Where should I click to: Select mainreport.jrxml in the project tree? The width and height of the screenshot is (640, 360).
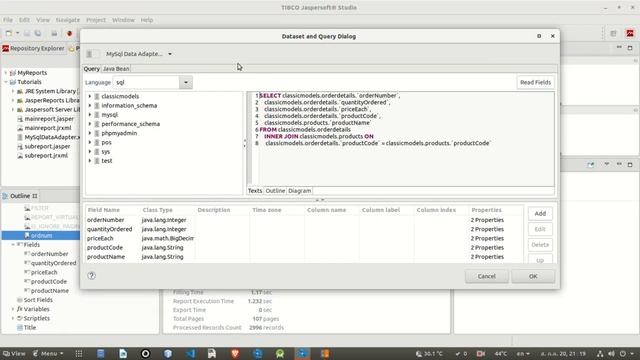[x=48, y=128]
